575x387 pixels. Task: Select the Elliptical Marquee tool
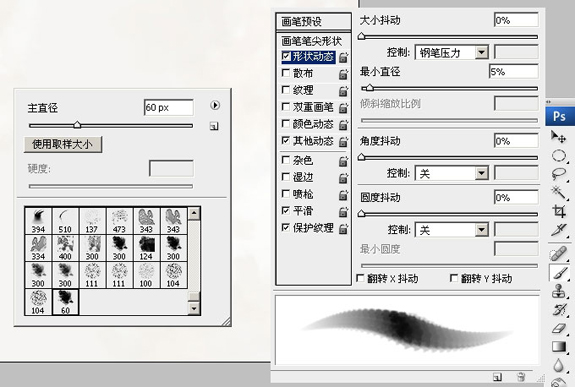558,155
